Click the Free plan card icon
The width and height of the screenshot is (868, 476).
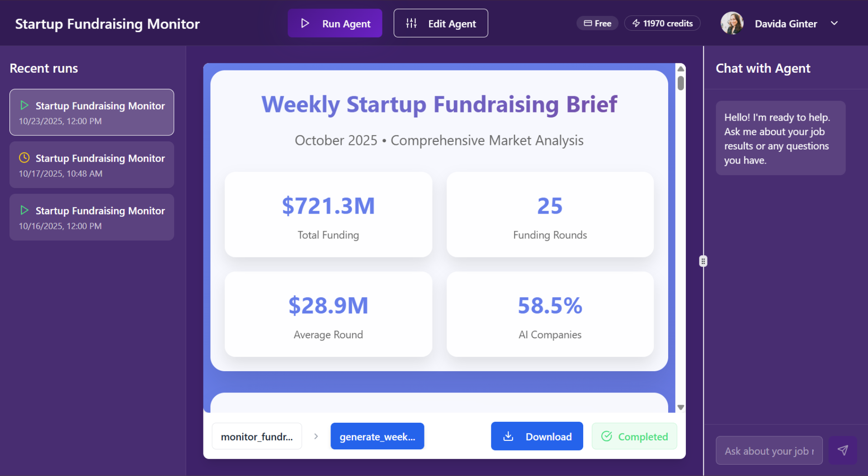click(x=588, y=23)
